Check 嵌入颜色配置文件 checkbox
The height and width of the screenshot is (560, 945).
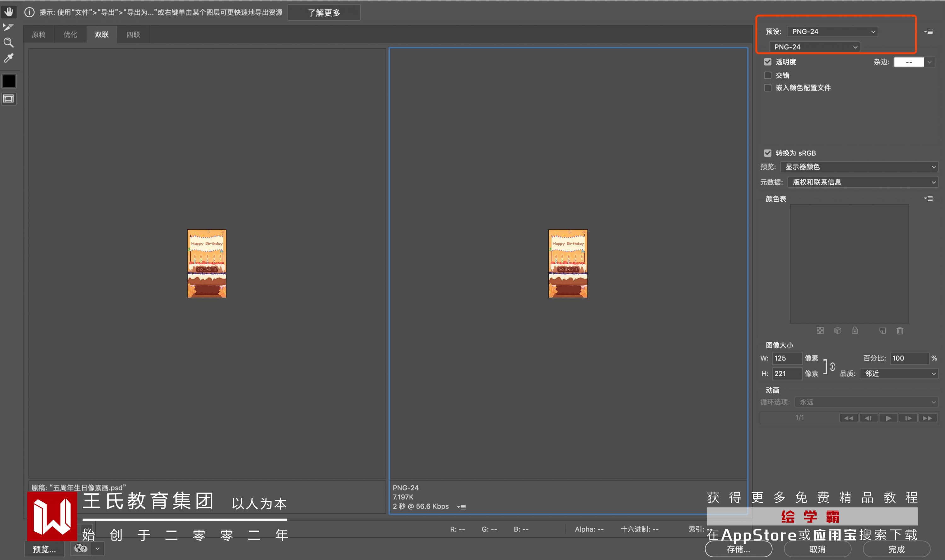click(x=768, y=88)
